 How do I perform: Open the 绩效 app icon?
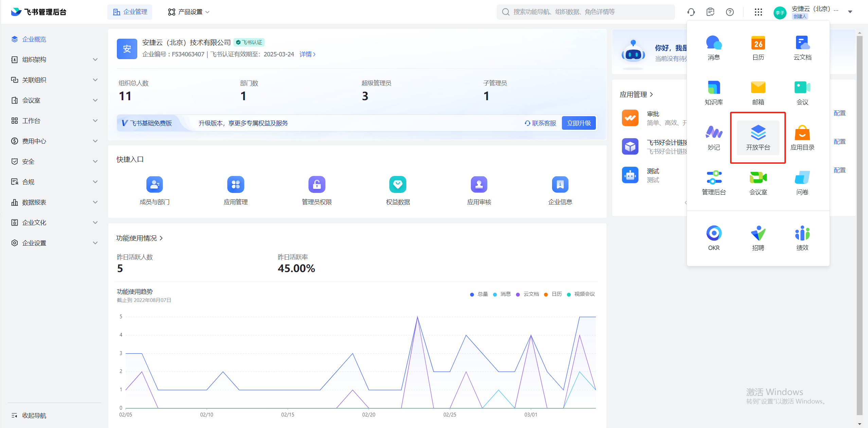[802, 238]
